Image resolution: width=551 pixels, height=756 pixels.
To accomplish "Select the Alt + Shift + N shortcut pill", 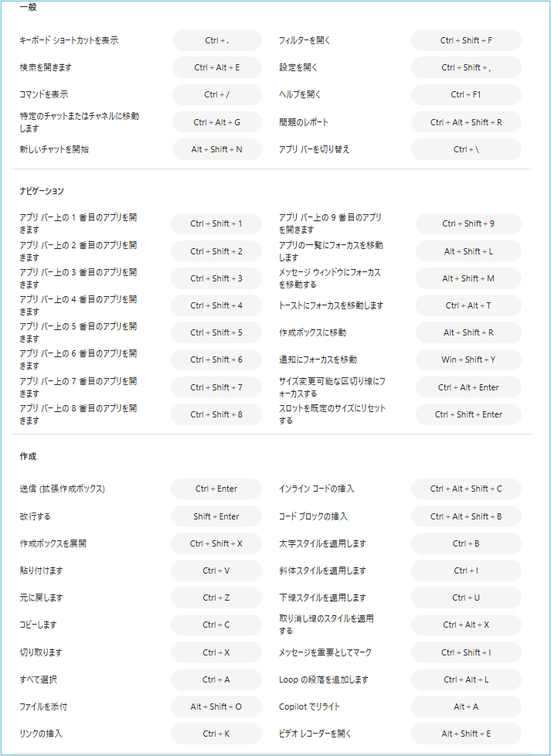I will (x=216, y=149).
